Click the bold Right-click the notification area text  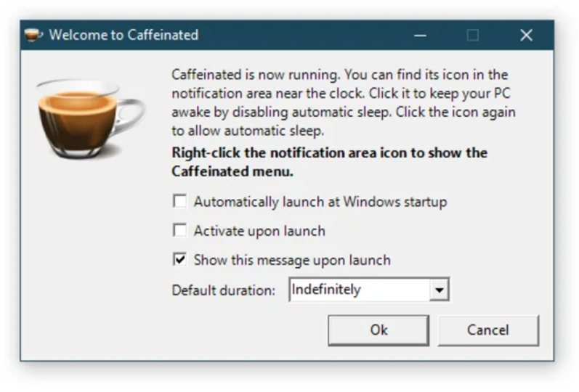point(329,162)
